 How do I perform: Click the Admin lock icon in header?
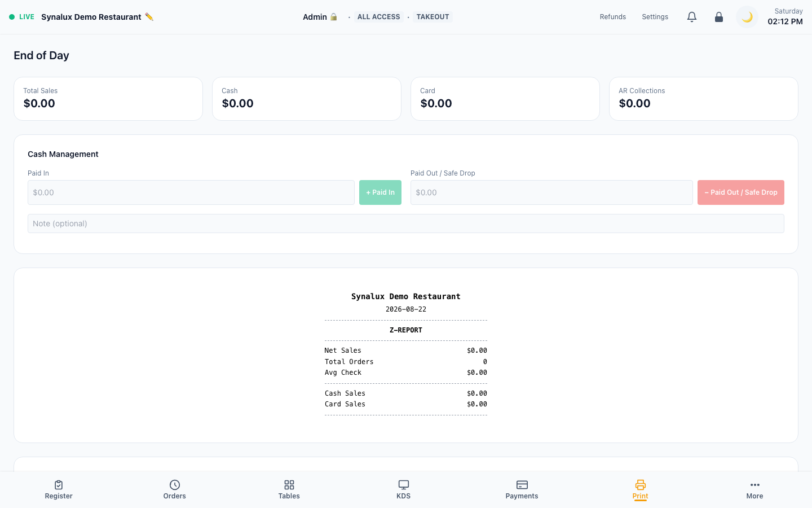point(334,17)
